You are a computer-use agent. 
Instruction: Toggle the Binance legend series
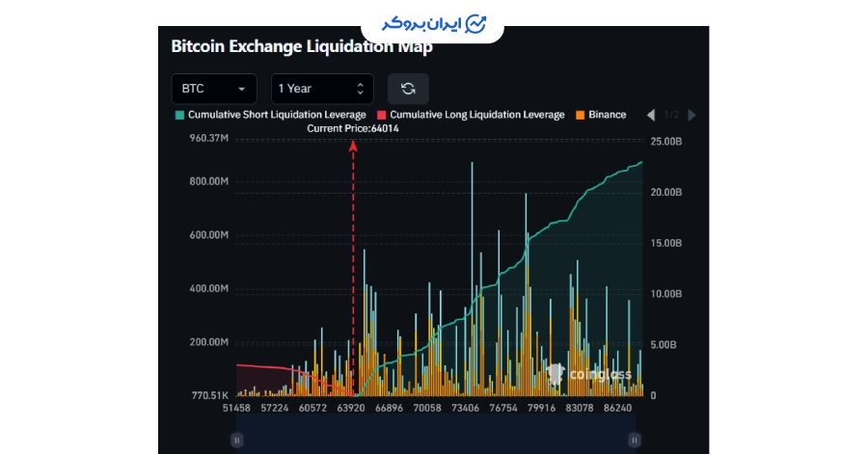(x=601, y=115)
